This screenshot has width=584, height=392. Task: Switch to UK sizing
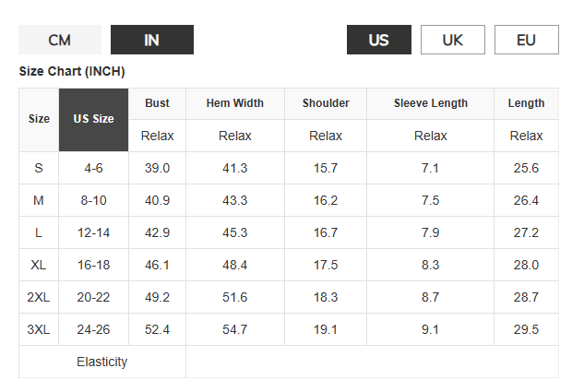[x=452, y=40]
